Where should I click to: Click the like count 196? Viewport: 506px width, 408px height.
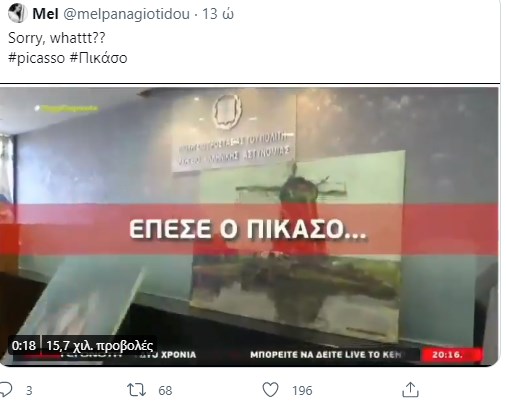[x=302, y=390]
